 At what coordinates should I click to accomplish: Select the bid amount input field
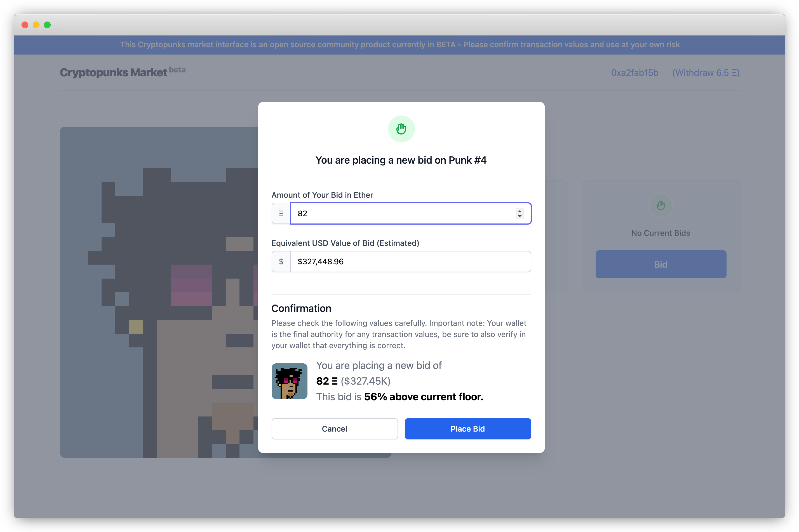pos(410,213)
